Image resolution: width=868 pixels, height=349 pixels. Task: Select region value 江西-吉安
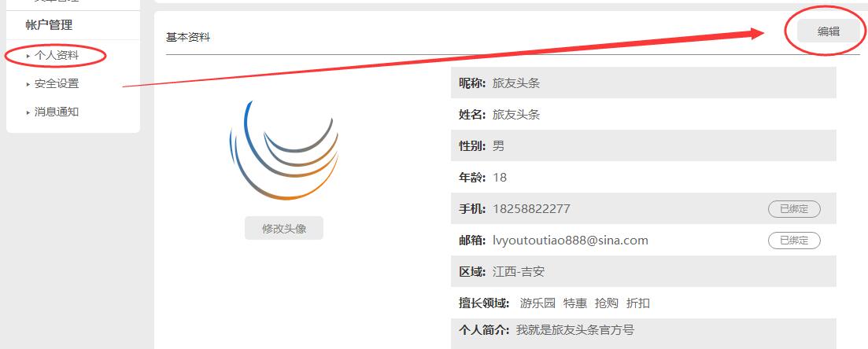[519, 272]
